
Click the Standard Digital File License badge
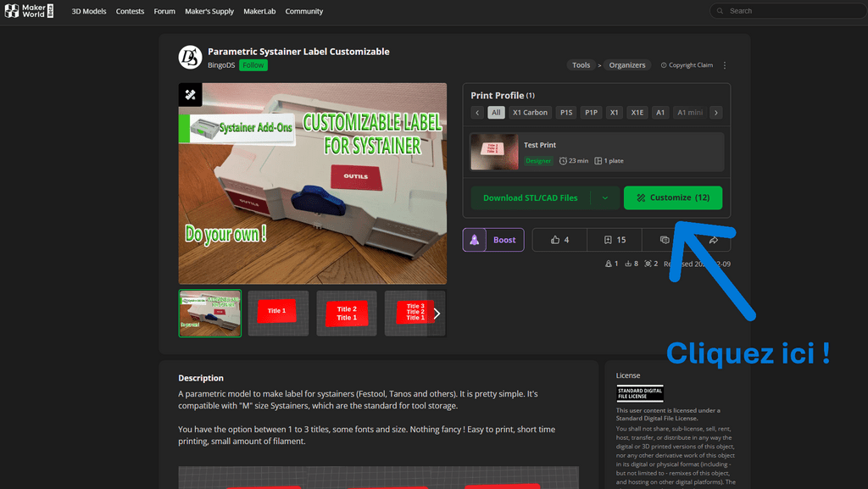[x=640, y=393]
